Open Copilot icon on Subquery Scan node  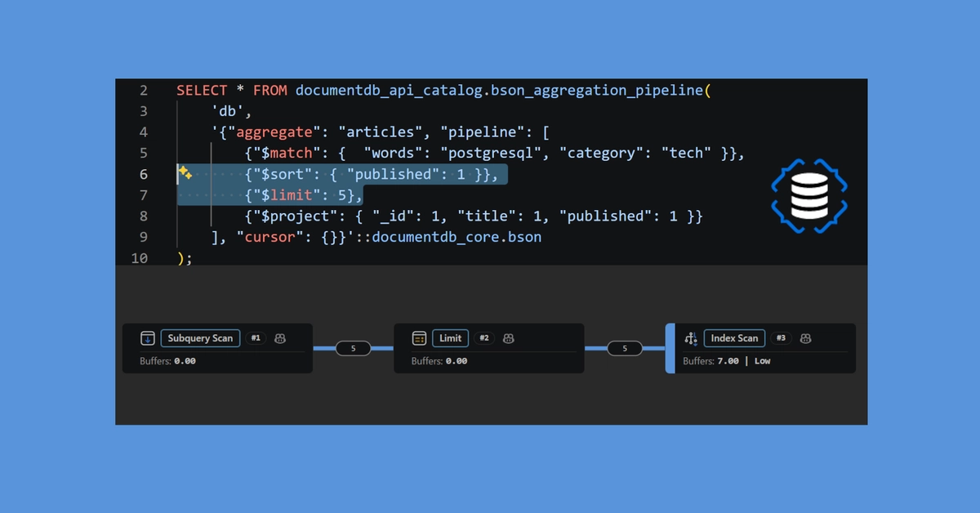281,338
